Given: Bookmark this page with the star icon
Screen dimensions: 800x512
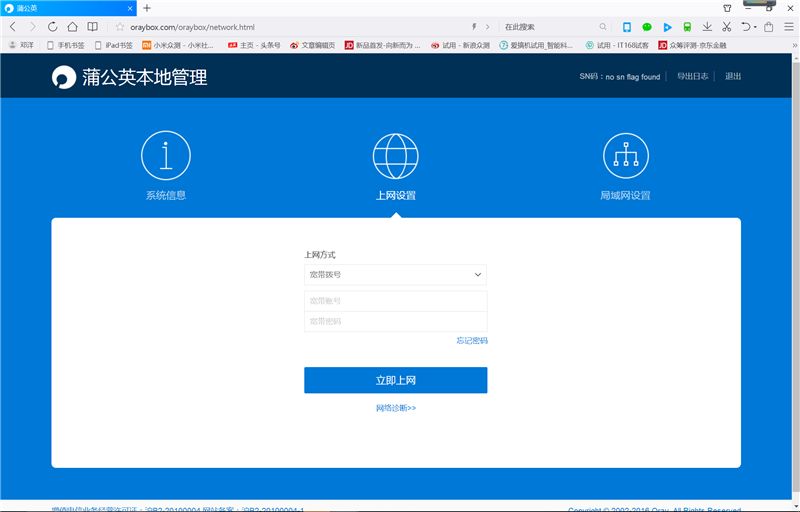Looking at the screenshot, I should 120,27.
